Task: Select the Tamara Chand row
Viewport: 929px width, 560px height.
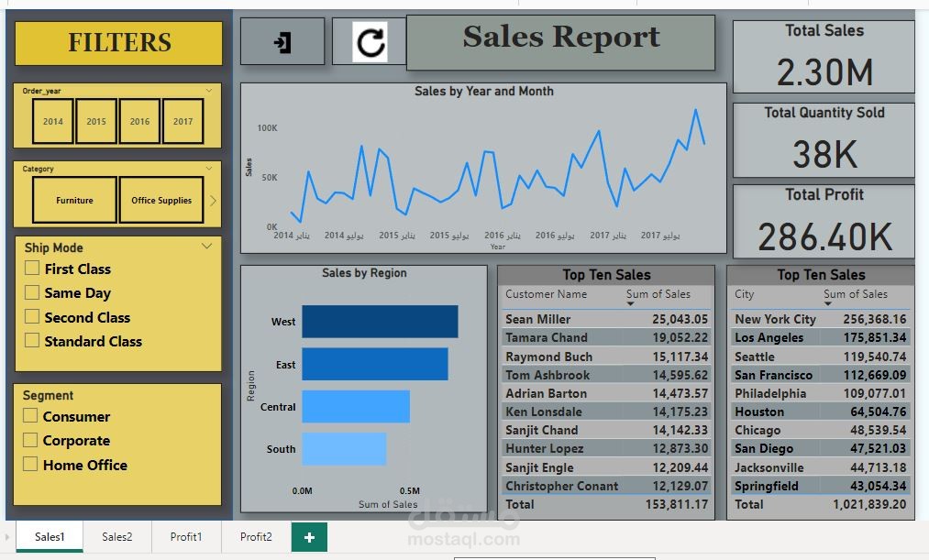Action: [x=606, y=337]
